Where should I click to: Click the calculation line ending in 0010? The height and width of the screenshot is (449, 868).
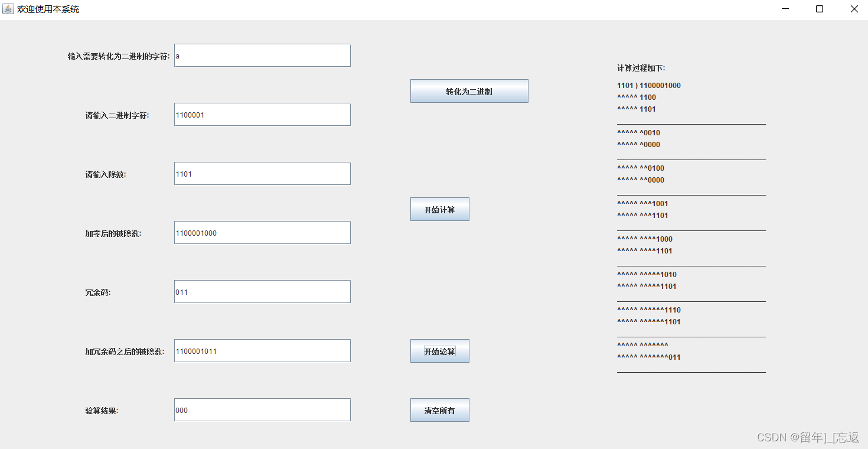[639, 133]
